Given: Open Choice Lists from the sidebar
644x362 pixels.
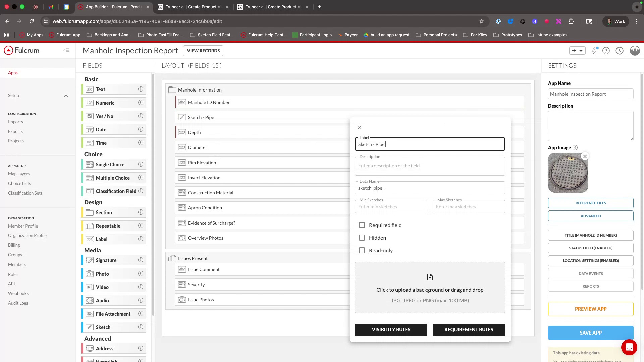Looking at the screenshot, I should tap(19, 183).
